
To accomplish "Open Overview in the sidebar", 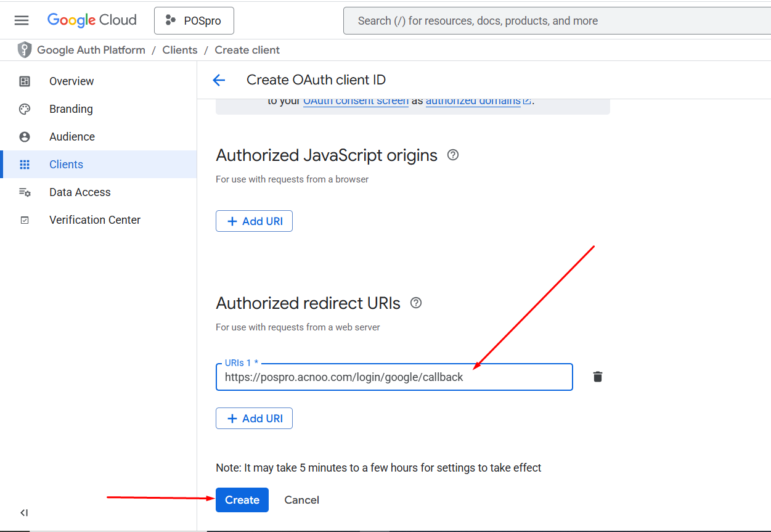I will [x=71, y=81].
